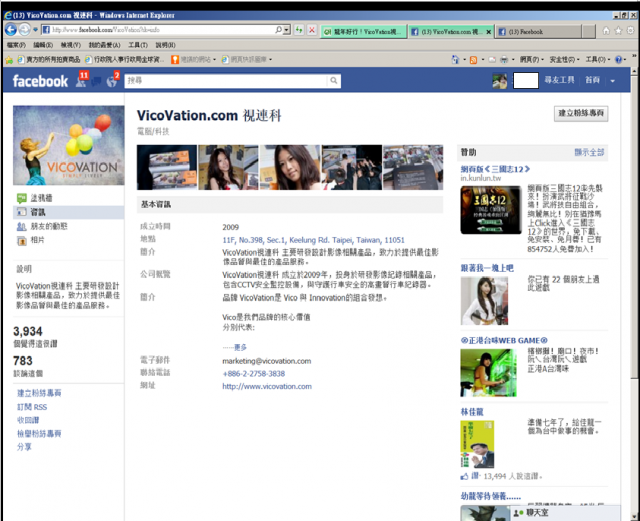Screen dimensions: 640x521
Task: Click the 尋友工具 Find Friends link
Action: pos(559,80)
